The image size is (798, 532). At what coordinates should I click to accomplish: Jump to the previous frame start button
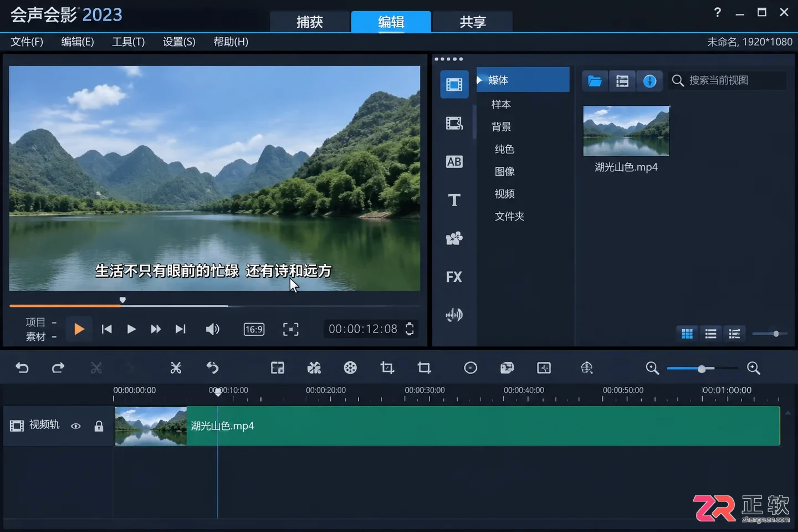pyautogui.click(x=107, y=329)
